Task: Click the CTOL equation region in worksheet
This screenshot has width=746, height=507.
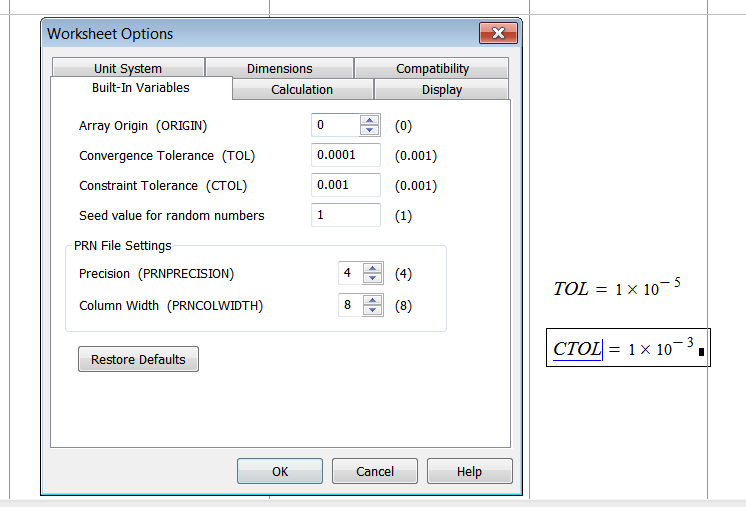Action: tap(628, 348)
